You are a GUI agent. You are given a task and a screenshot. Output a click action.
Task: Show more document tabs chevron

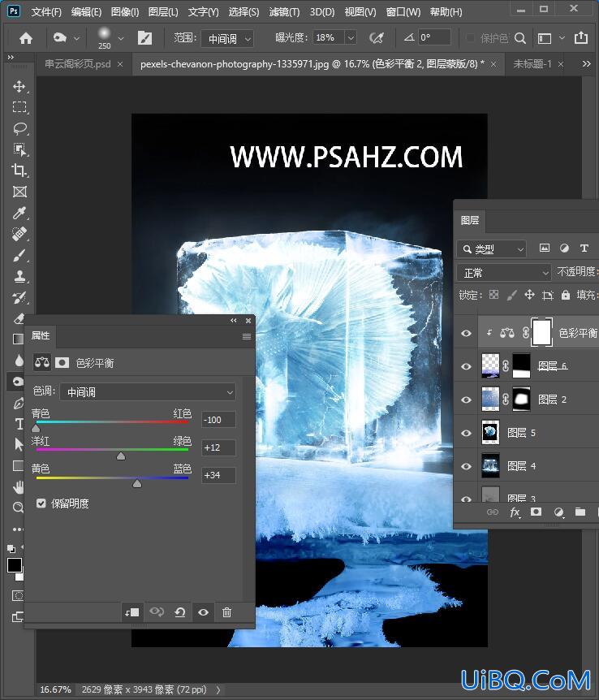point(587,64)
